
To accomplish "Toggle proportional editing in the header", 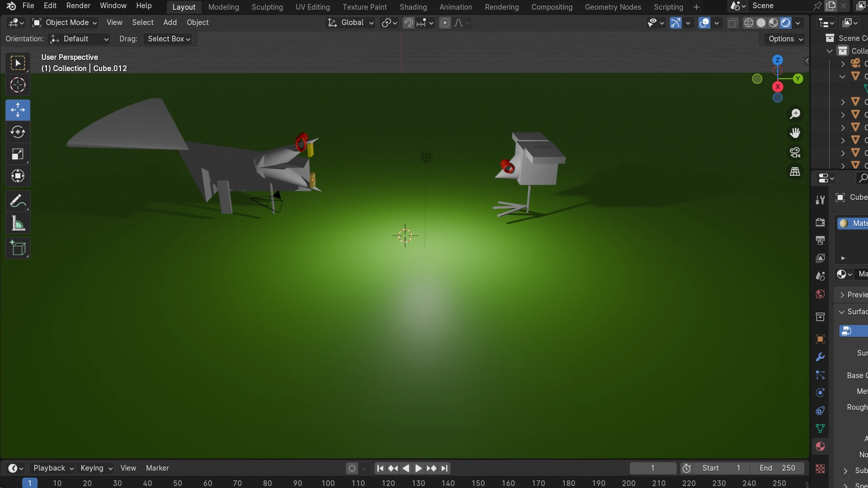I will click(445, 23).
